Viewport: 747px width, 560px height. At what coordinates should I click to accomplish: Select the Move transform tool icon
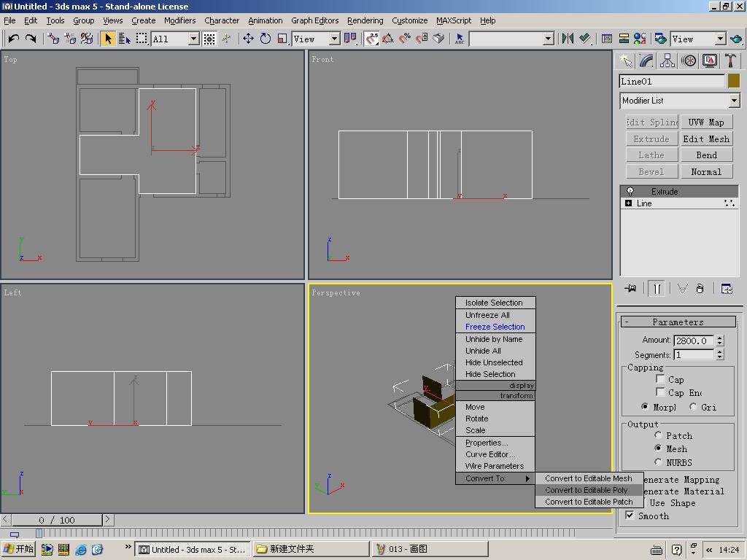click(248, 39)
